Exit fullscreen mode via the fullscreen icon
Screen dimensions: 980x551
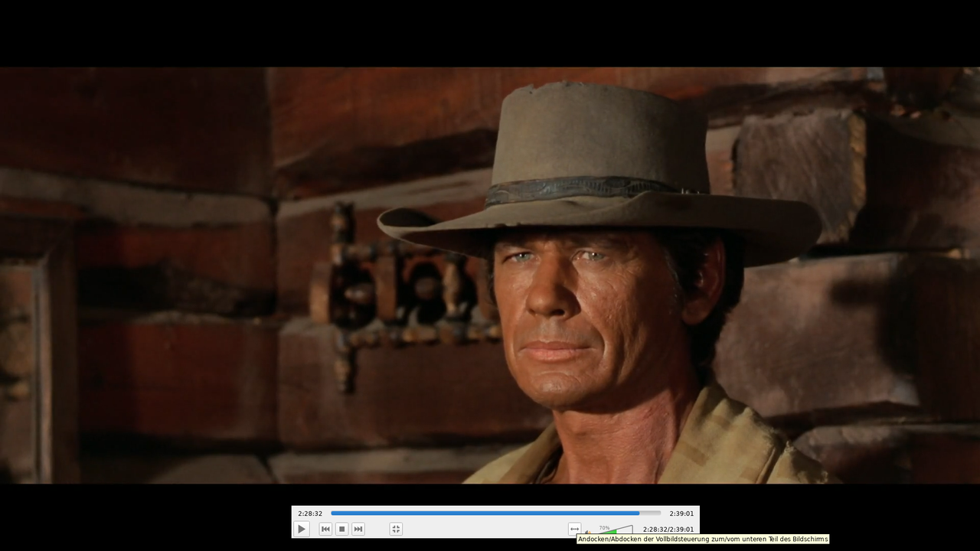(x=396, y=529)
